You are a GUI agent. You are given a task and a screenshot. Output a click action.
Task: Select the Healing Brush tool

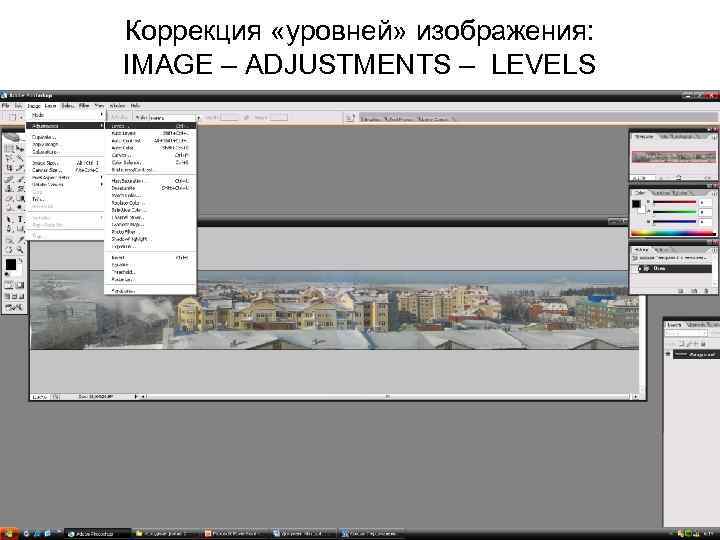9,179
